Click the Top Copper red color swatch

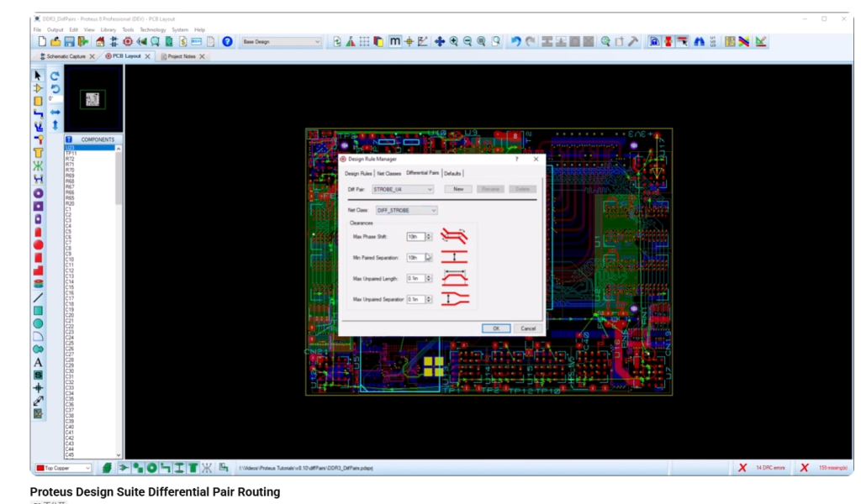[40, 468]
